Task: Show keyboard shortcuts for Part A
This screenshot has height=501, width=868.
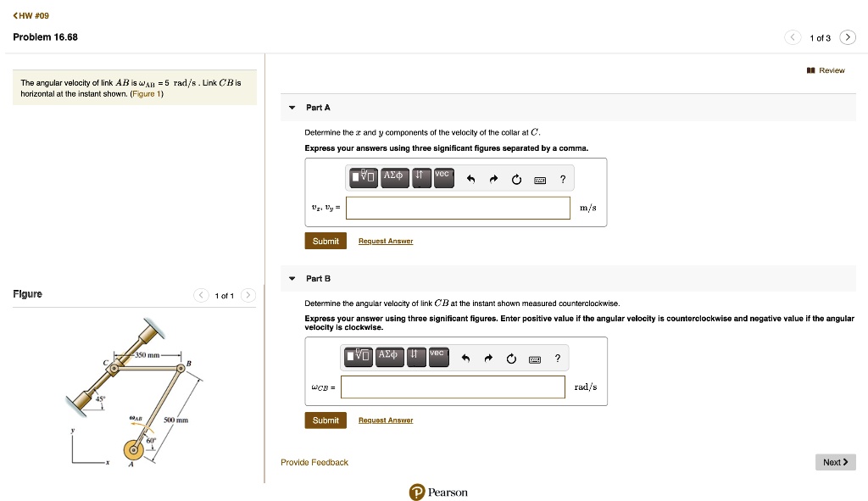Action: pyautogui.click(x=539, y=180)
